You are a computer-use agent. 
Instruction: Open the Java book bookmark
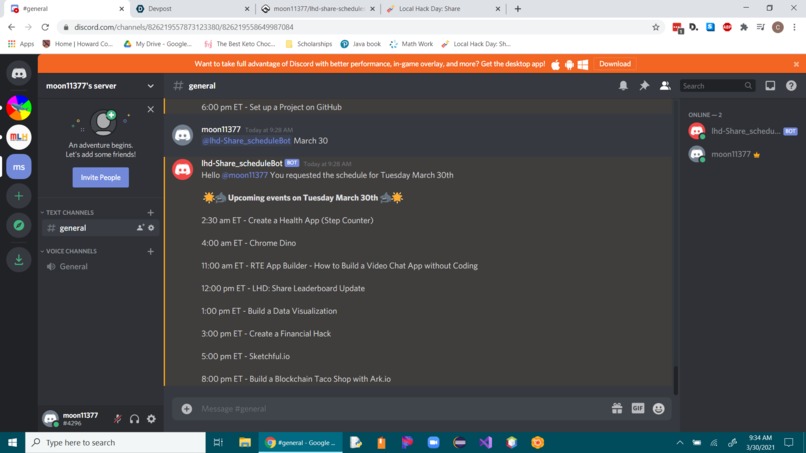(x=361, y=44)
